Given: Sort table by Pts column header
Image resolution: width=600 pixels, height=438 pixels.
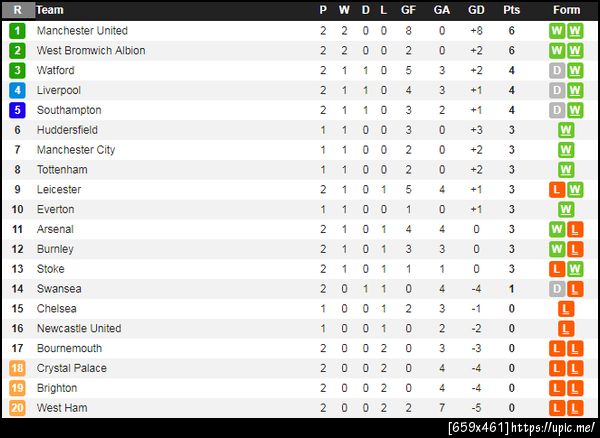Looking at the screenshot, I should [511, 10].
